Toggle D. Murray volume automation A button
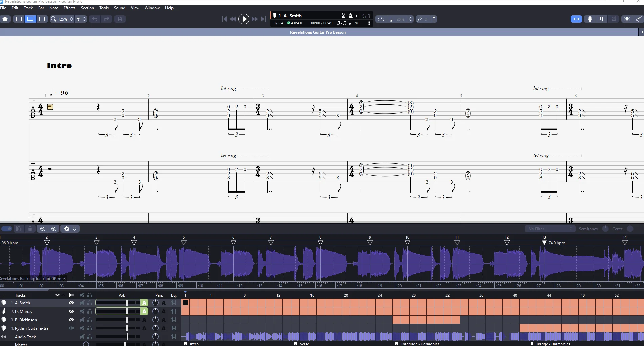 144,311
